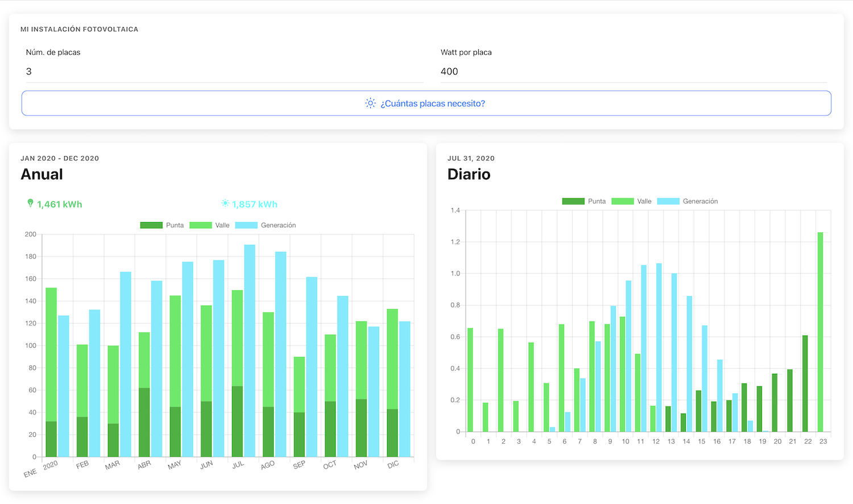Image resolution: width=853 pixels, height=504 pixels.
Task: Click the hour 22 Punta bar in Diario
Action: [805, 383]
